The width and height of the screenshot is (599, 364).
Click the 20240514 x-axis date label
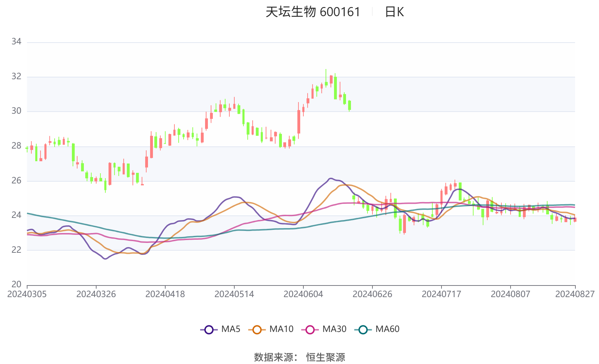pyautogui.click(x=234, y=294)
